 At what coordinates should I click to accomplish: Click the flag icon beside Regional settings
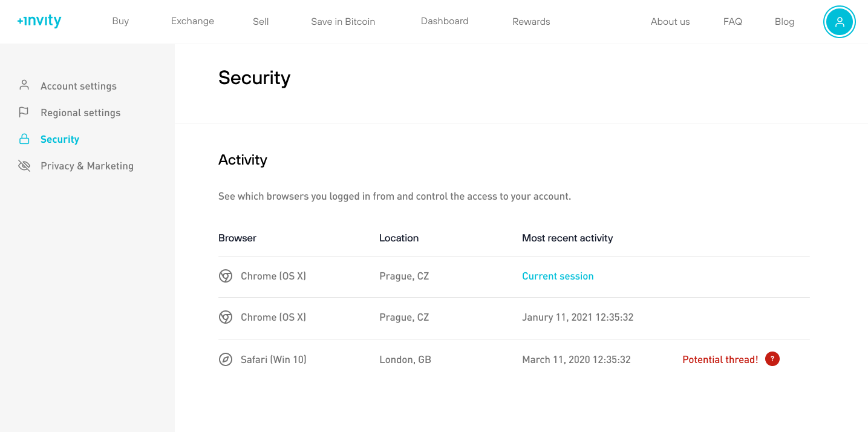coord(24,112)
